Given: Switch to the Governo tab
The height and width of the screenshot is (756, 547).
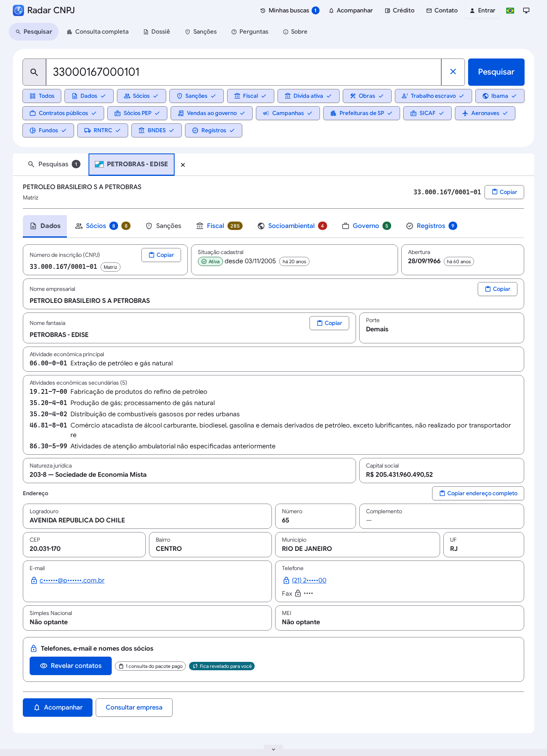Looking at the screenshot, I should [x=366, y=226].
